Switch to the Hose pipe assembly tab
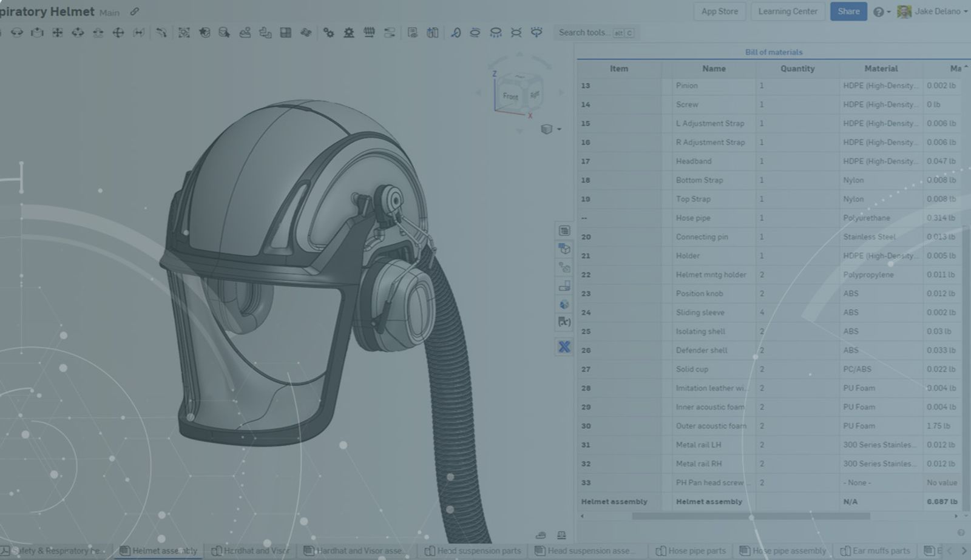 pos(789,551)
